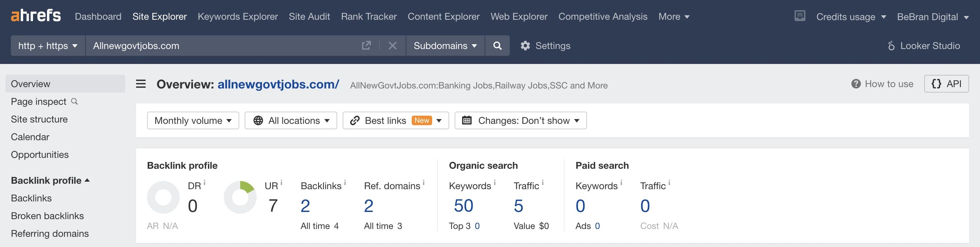980x247 pixels.
Task: Click allnewgovtjobs.com/ title link
Action: 278,84
